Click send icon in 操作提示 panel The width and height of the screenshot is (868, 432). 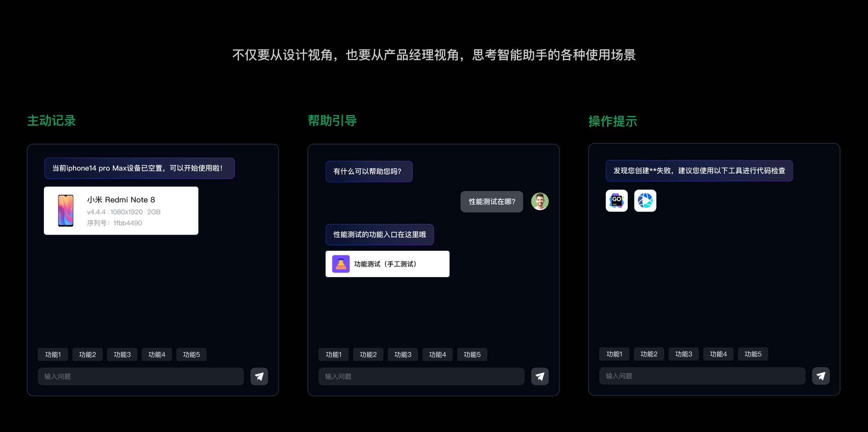(x=821, y=376)
